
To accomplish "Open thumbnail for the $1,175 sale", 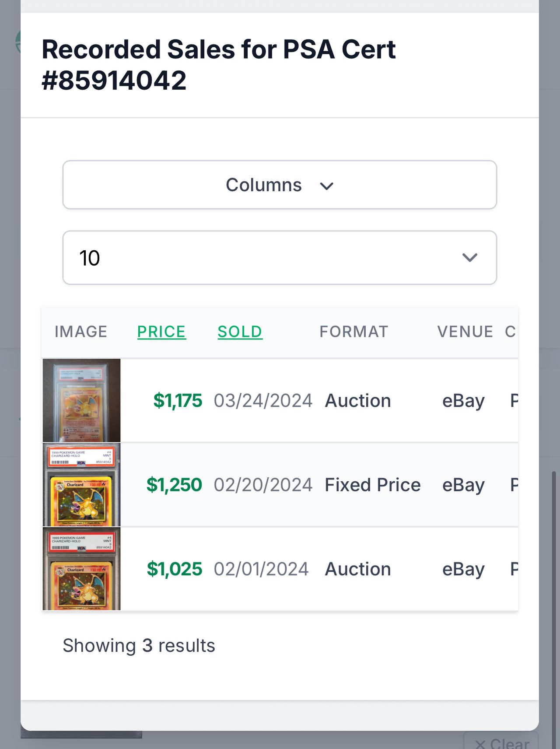I will [81, 400].
